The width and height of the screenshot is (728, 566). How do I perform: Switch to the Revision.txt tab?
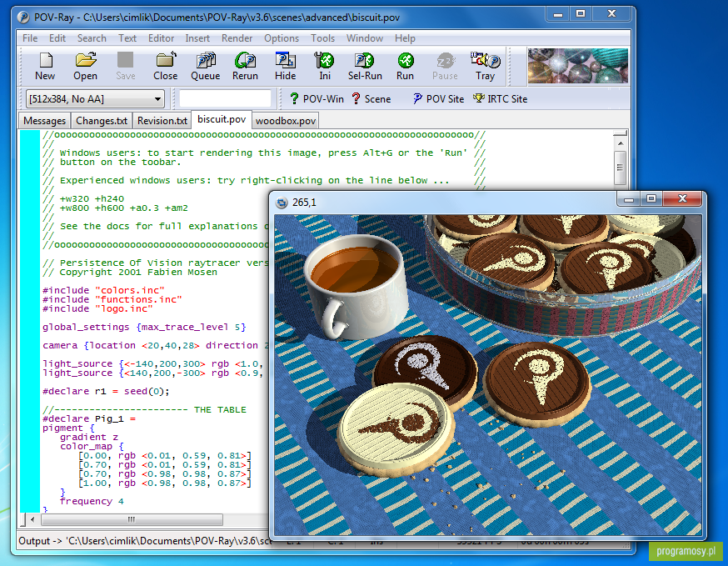[162, 121]
